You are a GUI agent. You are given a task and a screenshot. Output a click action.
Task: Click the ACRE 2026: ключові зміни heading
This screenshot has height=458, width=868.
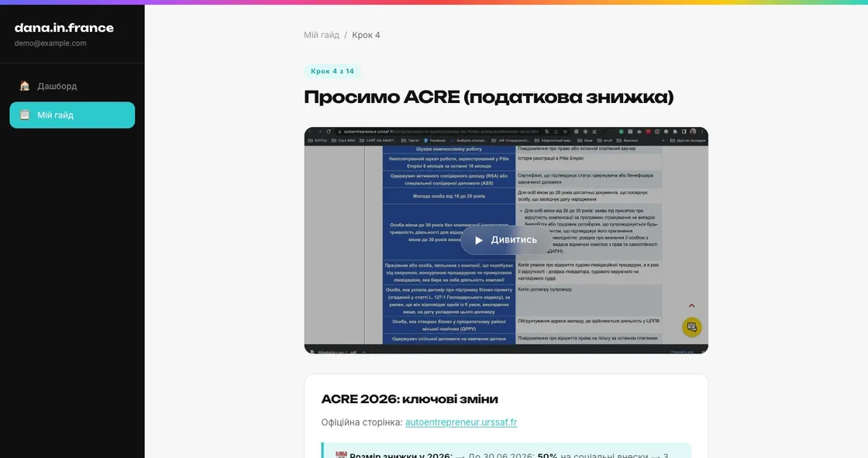(x=410, y=399)
